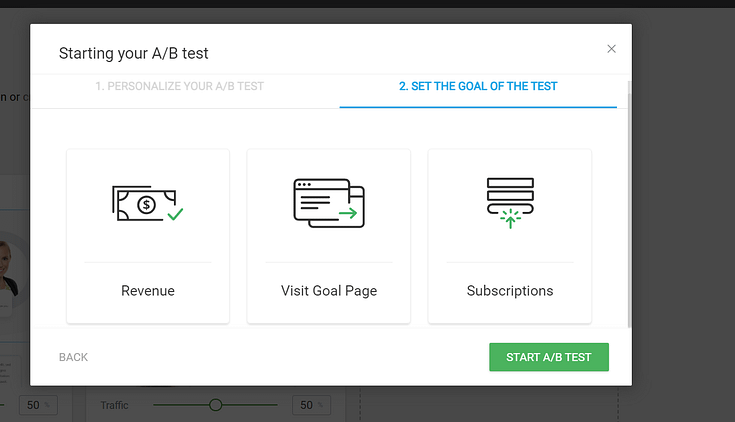735x422 pixels.
Task: Click the Visit Goal Page browser icon
Action: pyautogui.click(x=329, y=203)
